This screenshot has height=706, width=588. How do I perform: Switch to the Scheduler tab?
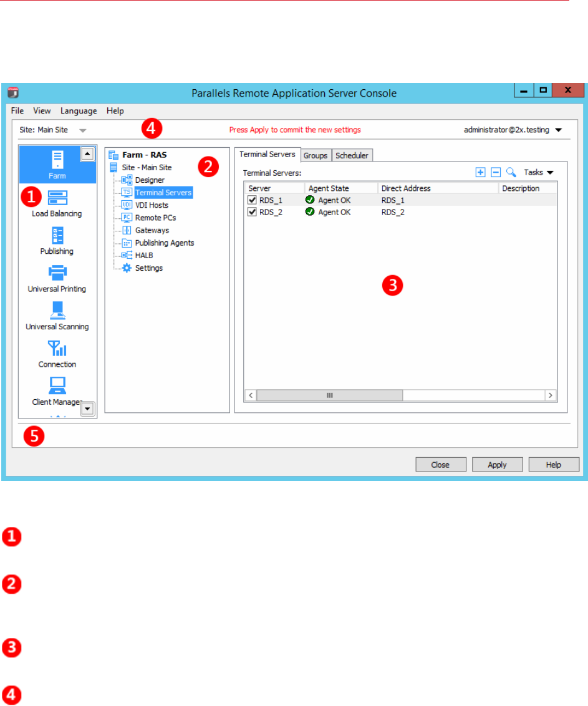coord(352,155)
